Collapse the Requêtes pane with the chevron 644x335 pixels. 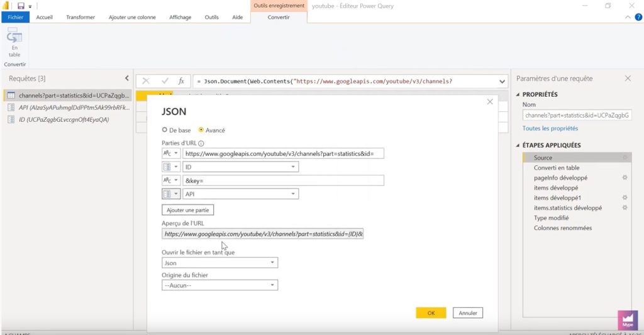(126, 78)
